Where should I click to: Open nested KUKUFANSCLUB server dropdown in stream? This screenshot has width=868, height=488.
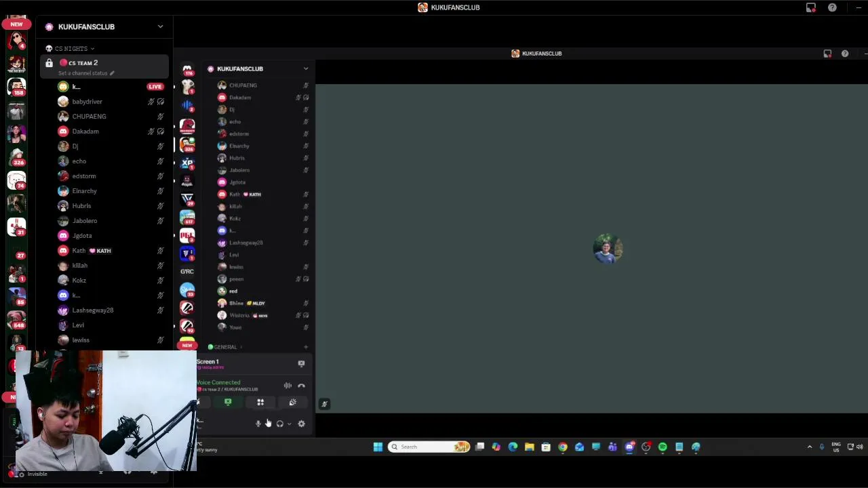click(306, 68)
